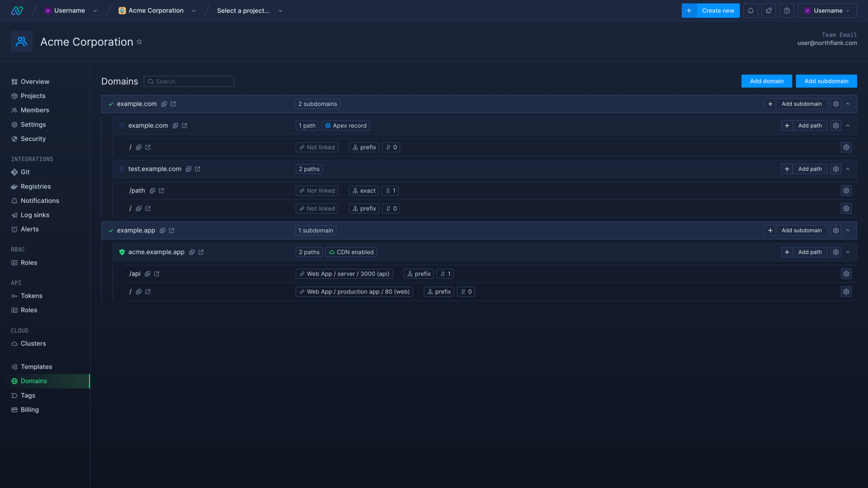Open the Projects section in sidebar
The width and height of the screenshot is (868, 488).
[x=33, y=95]
